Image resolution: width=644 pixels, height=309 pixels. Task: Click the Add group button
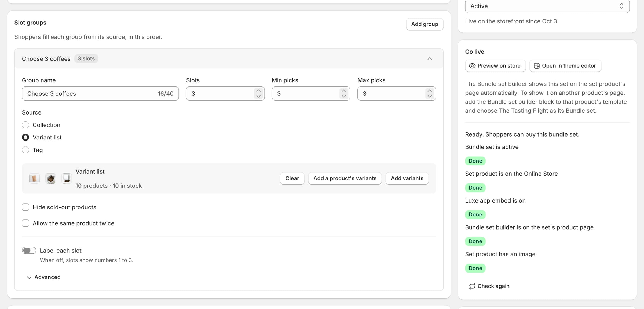coord(425,24)
